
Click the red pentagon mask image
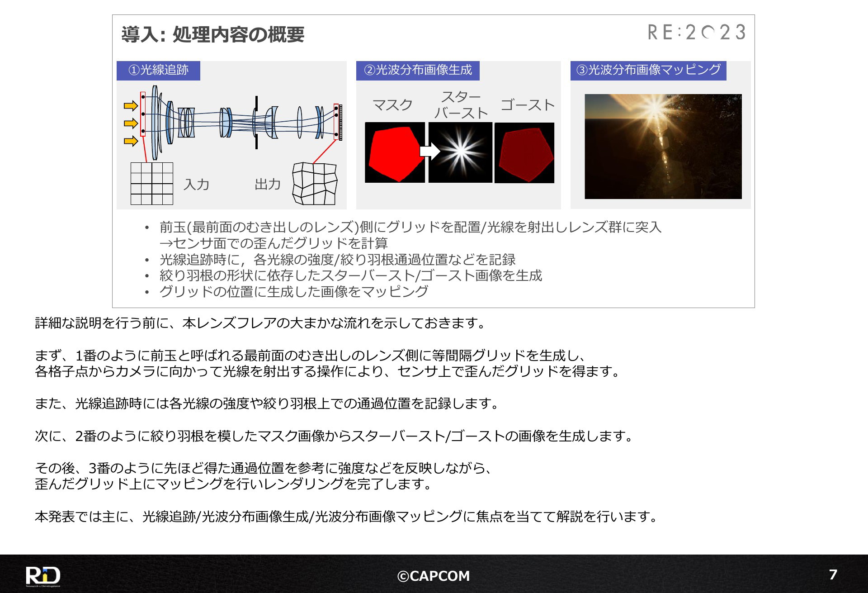point(395,152)
